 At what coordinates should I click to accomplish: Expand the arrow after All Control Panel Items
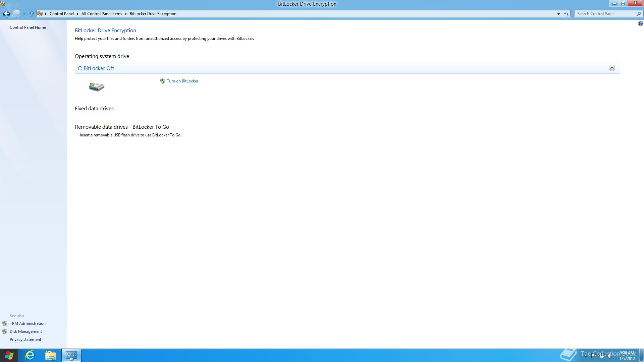126,14
